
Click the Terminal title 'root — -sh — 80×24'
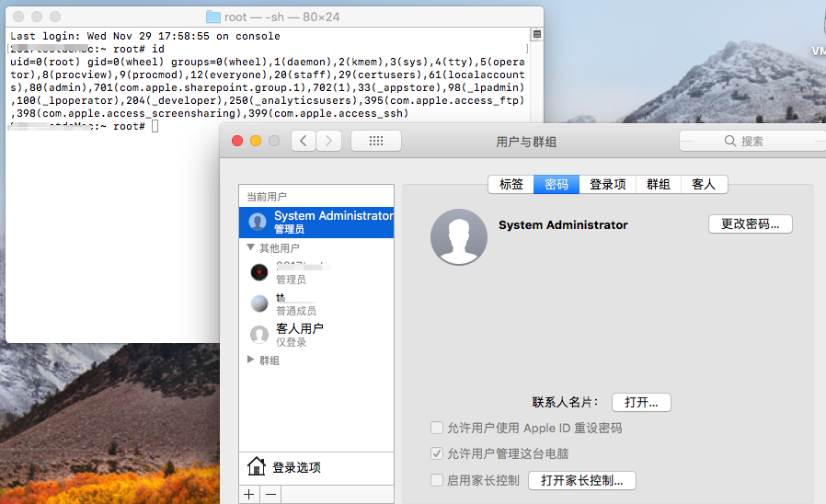coord(281,17)
